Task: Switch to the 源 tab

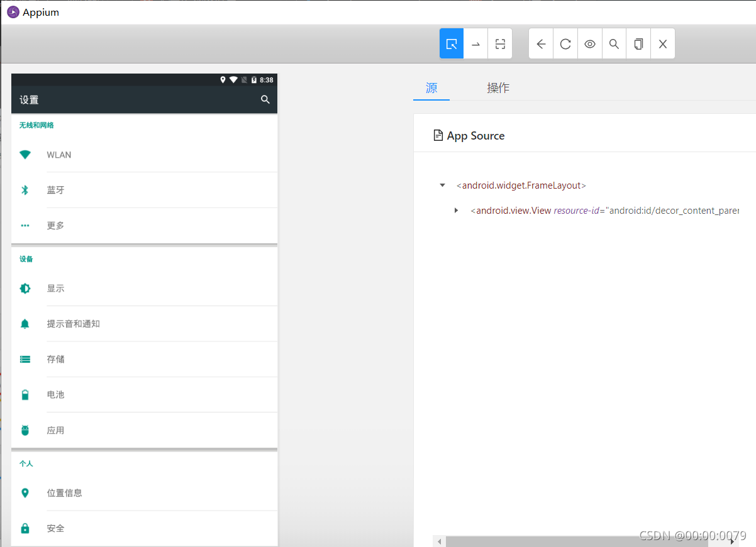Action: 431,88
